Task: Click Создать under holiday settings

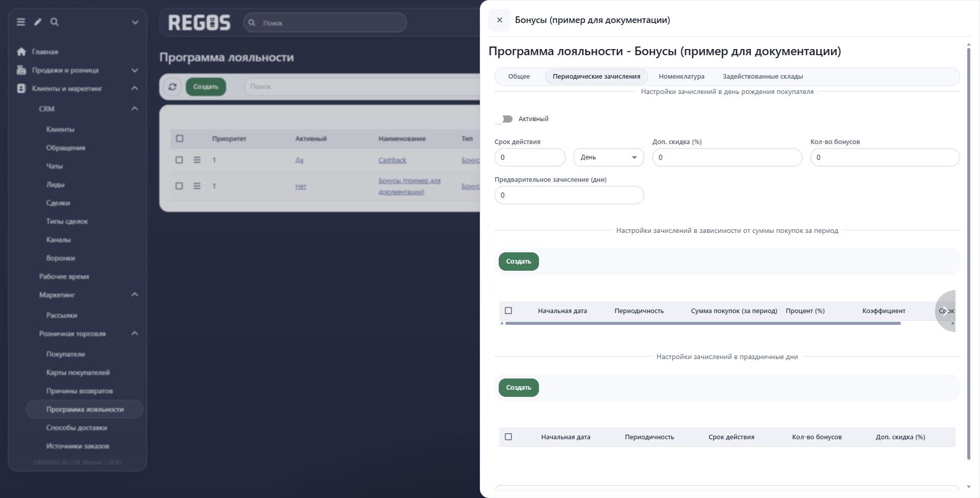Action: 519,388
